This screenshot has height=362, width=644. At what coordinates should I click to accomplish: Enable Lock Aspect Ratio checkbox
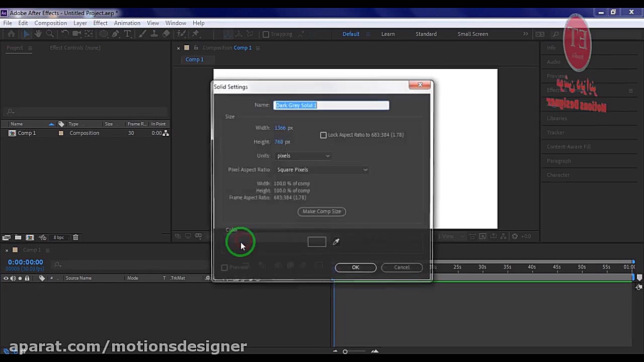324,135
